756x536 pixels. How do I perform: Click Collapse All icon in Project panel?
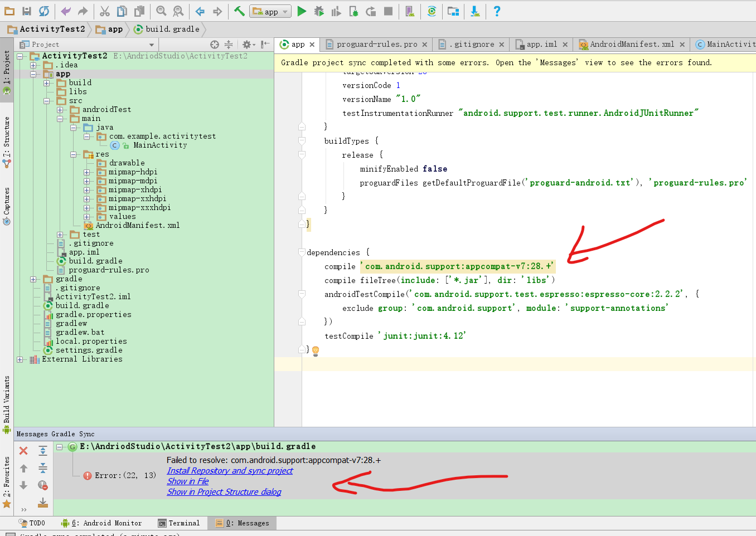(229, 44)
